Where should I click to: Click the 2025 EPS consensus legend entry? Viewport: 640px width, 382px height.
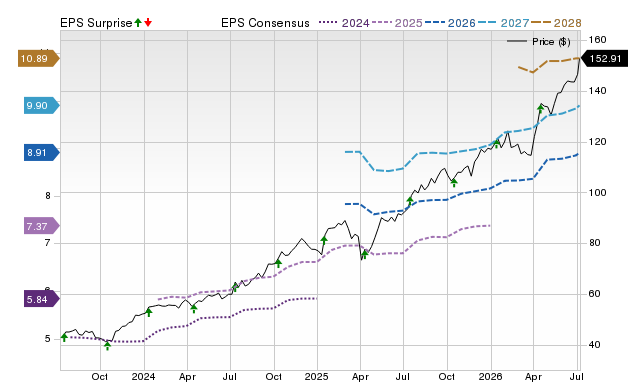pyautogui.click(x=397, y=23)
